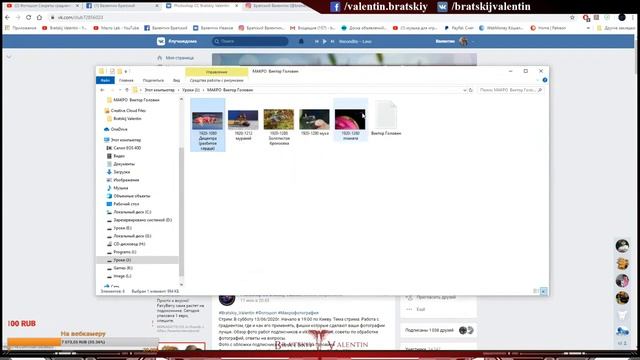Open Рабочий стол in sidebar
This screenshot has width=640, height=360.
(x=126, y=204)
